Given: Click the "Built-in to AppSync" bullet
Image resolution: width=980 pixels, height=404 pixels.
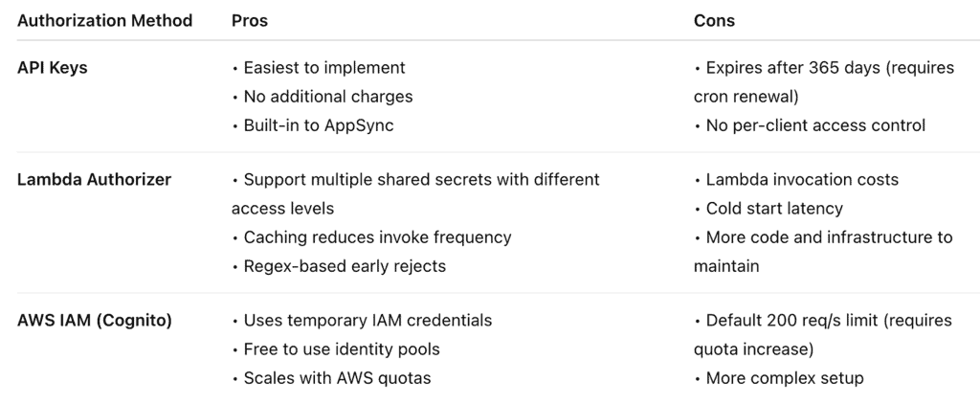Looking at the screenshot, I should (x=319, y=123).
